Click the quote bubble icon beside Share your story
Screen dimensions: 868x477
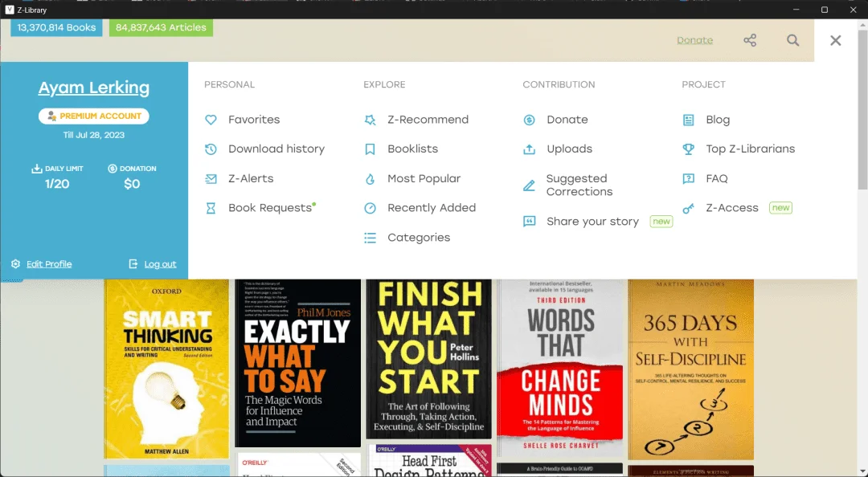tap(529, 222)
